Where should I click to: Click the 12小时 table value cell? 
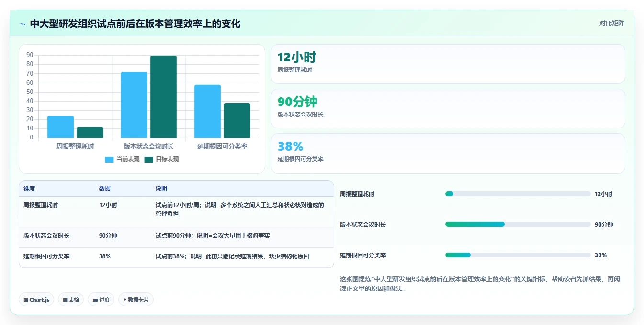click(108, 205)
